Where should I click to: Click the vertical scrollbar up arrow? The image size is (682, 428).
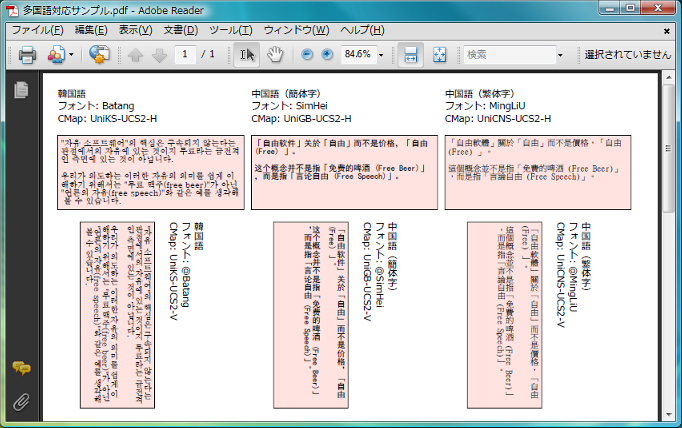(x=669, y=78)
